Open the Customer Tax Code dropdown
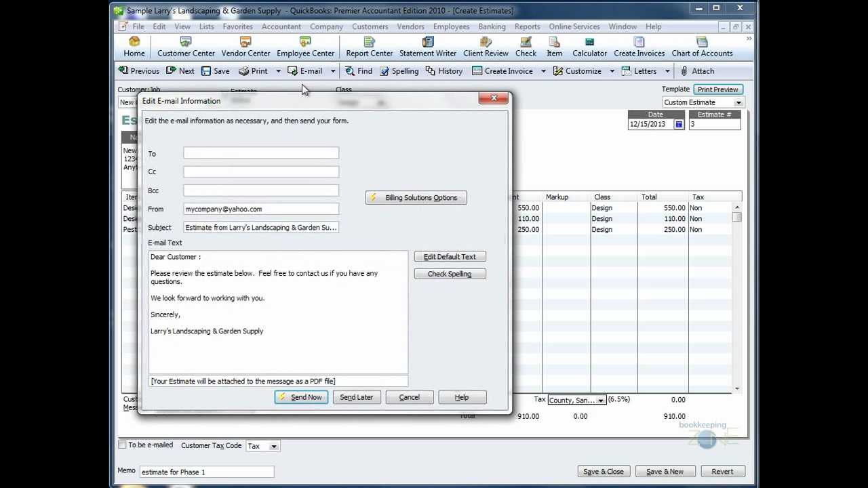The width and height of the screenshot is (868, 488). [274, 446]
